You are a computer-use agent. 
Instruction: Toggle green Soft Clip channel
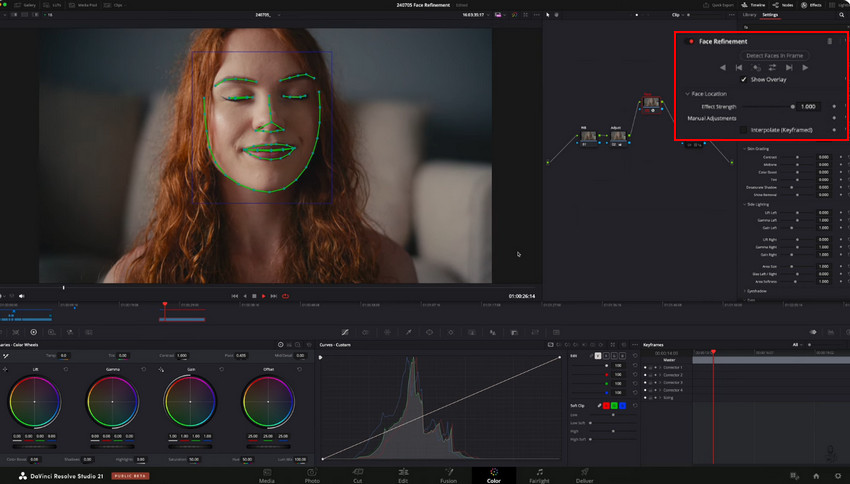pyautogui.click(x=614, y=405)
